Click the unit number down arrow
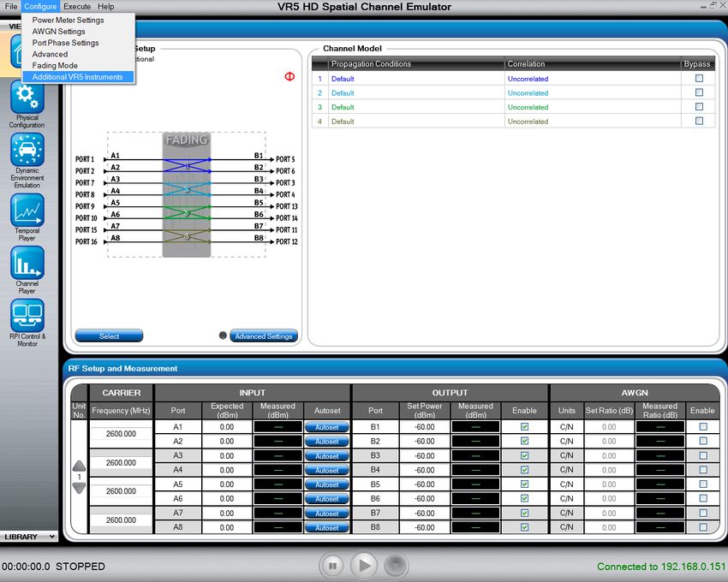Screen dimensions: 728x582 (x=79, y=488)
